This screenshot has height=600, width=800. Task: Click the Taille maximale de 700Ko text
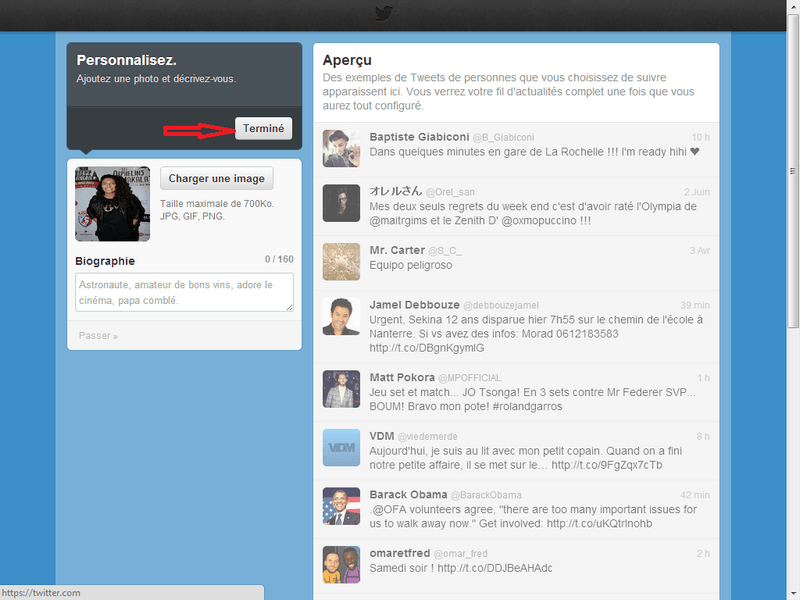click(x=217, y=204)
